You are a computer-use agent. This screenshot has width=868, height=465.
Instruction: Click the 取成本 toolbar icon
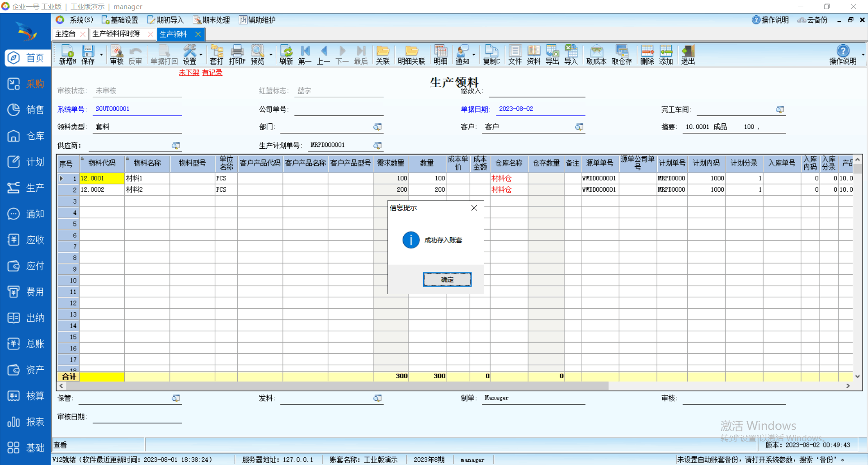click(596, 55)
